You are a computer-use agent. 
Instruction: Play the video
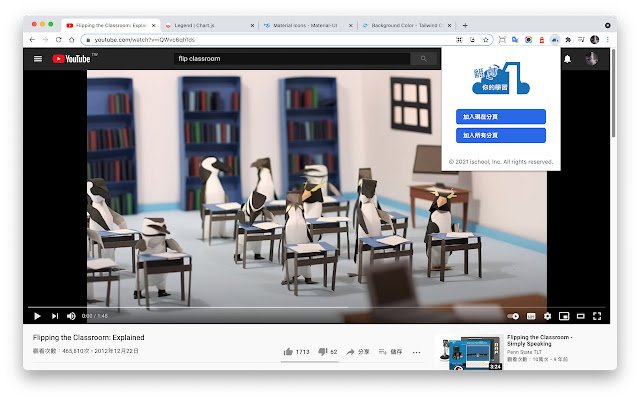[x=37, y=316]
